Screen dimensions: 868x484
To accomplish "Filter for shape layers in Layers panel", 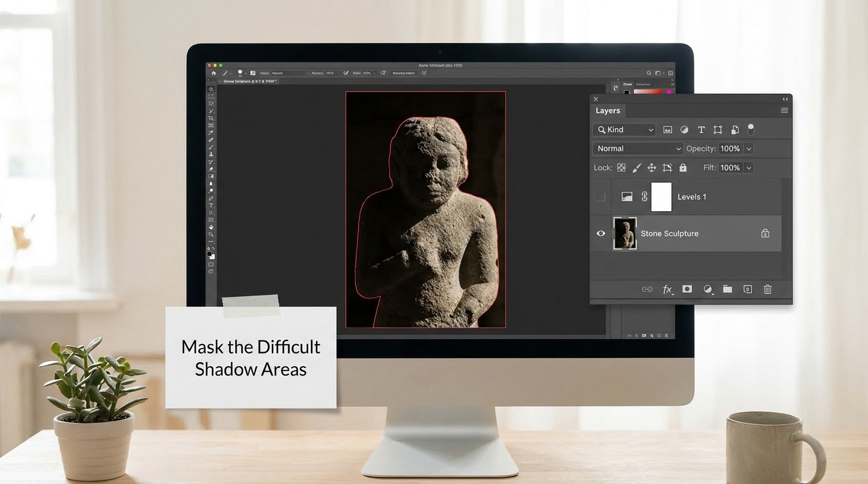I will pos(718,130).
